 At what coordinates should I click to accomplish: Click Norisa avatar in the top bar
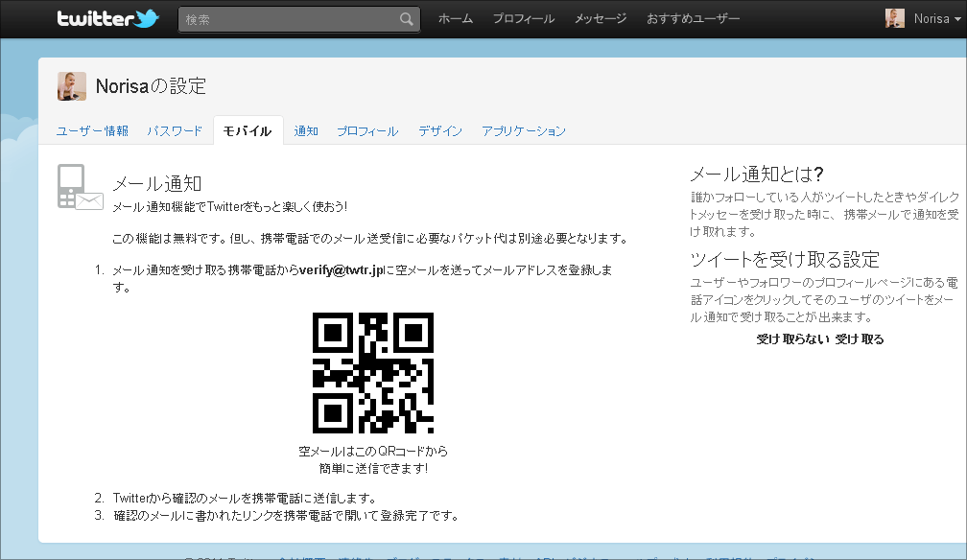[895, 18]
